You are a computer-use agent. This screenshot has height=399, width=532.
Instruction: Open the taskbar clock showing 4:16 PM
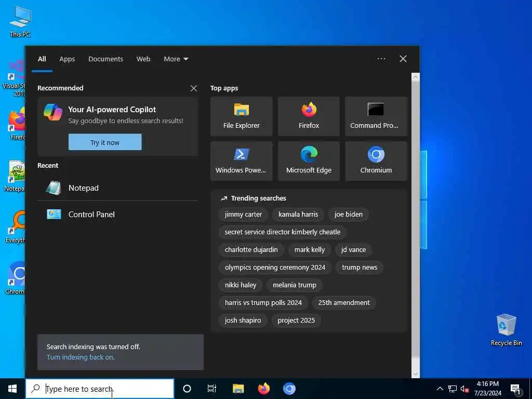[487, 389]
